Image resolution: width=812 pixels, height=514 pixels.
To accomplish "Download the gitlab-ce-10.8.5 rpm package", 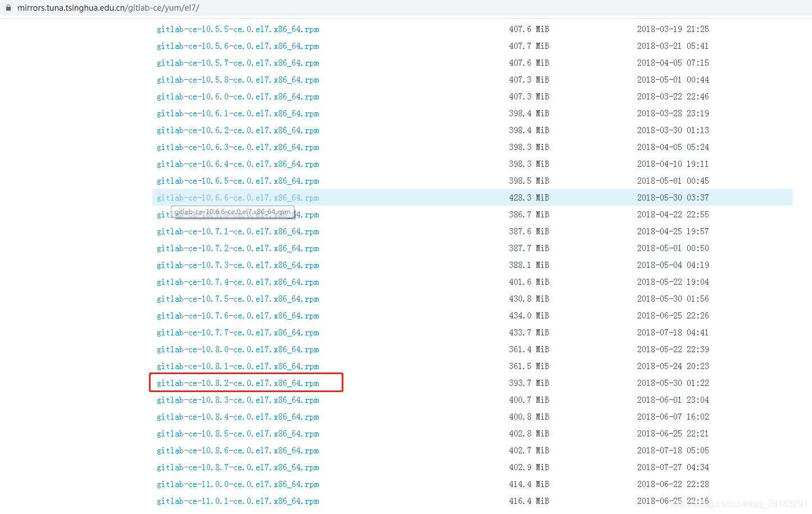I will tap(238, 434).
